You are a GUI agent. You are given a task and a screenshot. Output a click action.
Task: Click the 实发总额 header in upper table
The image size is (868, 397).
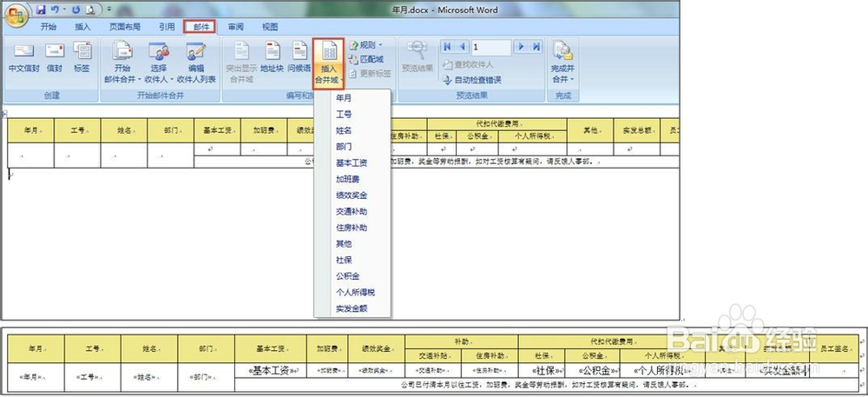click(636, 130)
